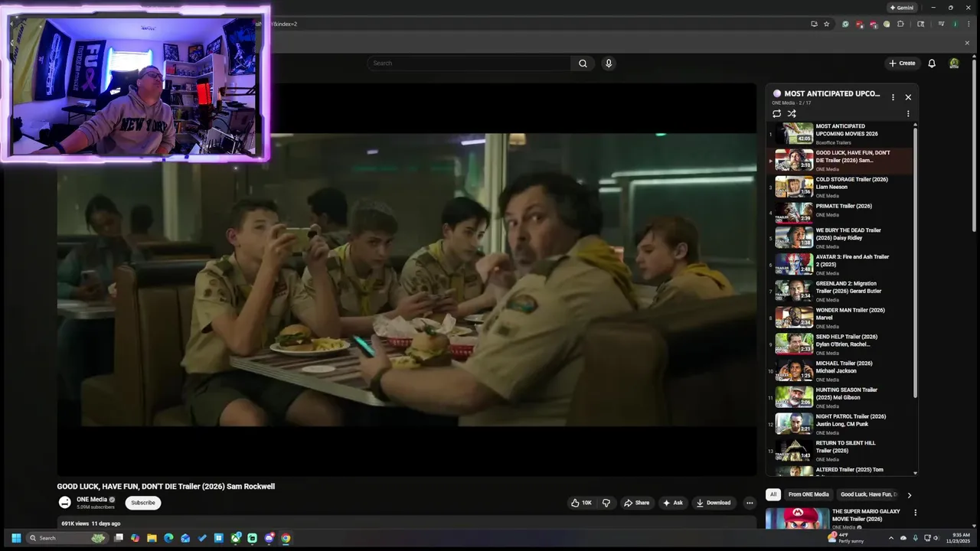Open File Explorer from taskbar
This screenshot has width=980, height=551.
152,538
